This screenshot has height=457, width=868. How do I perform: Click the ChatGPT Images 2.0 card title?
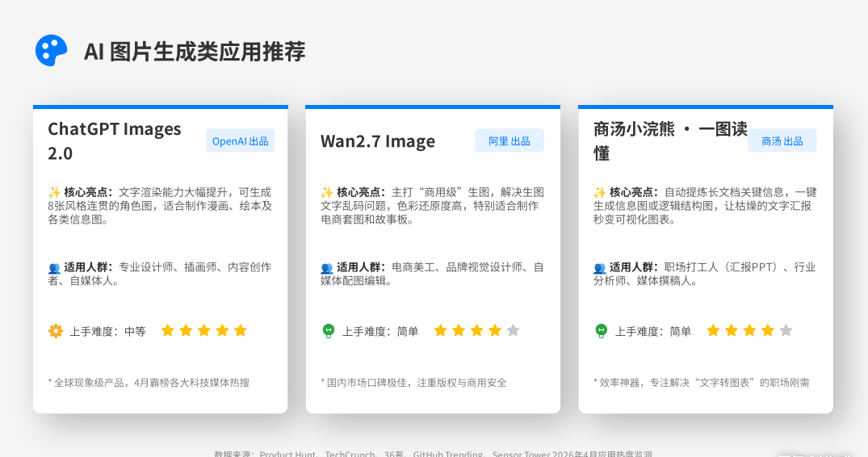(x=115, y=141)
